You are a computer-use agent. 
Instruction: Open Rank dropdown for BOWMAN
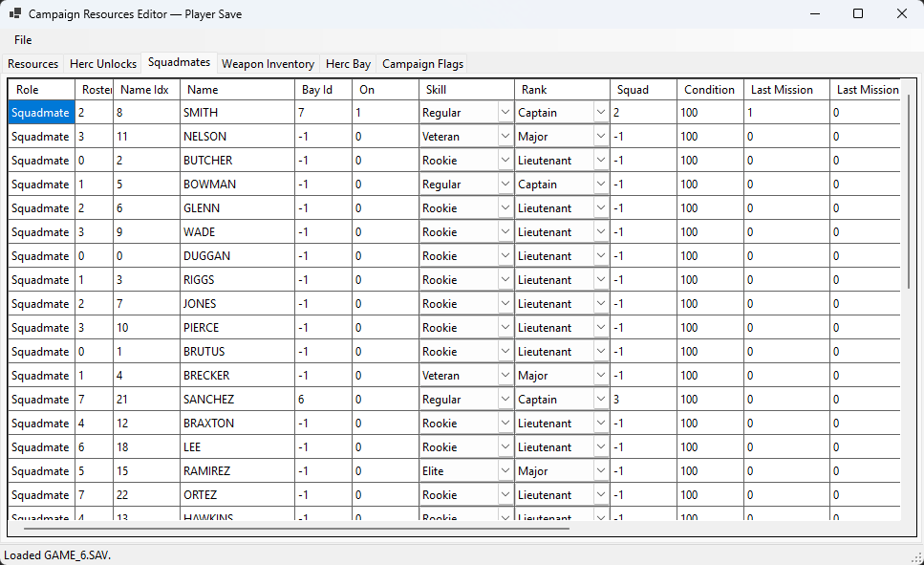[600, 184]
